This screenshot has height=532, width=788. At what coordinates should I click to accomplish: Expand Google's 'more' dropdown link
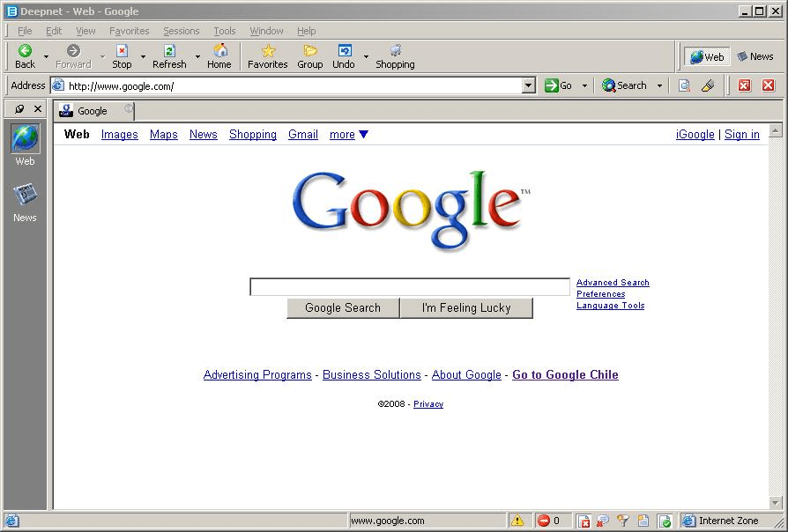[349, 134]
